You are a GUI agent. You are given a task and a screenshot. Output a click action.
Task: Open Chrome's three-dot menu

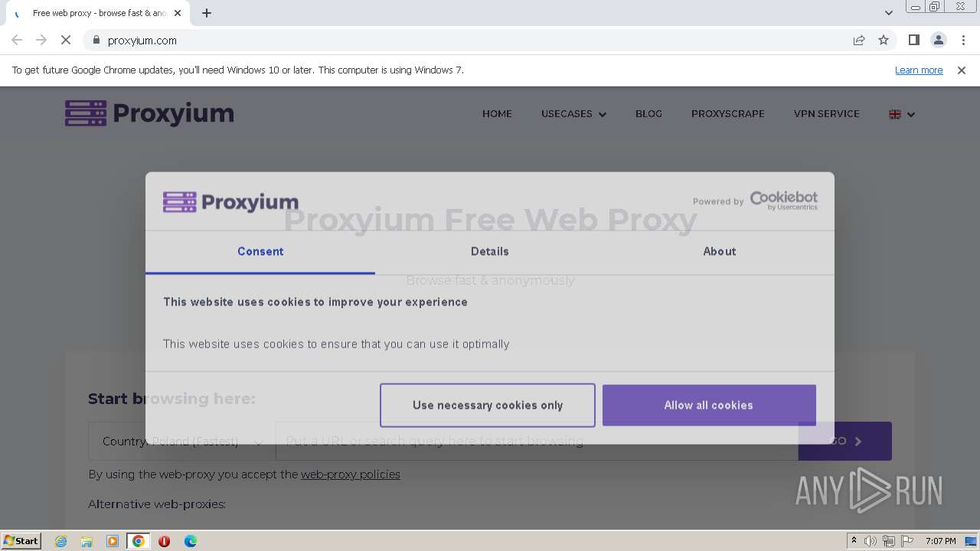pyautogui.click(x=963, y=40)
